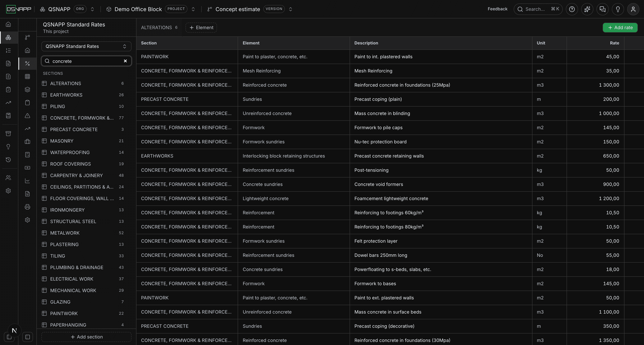
Task: Open the plus-minus document icon in left rail
Action: [x=8, y=76]
